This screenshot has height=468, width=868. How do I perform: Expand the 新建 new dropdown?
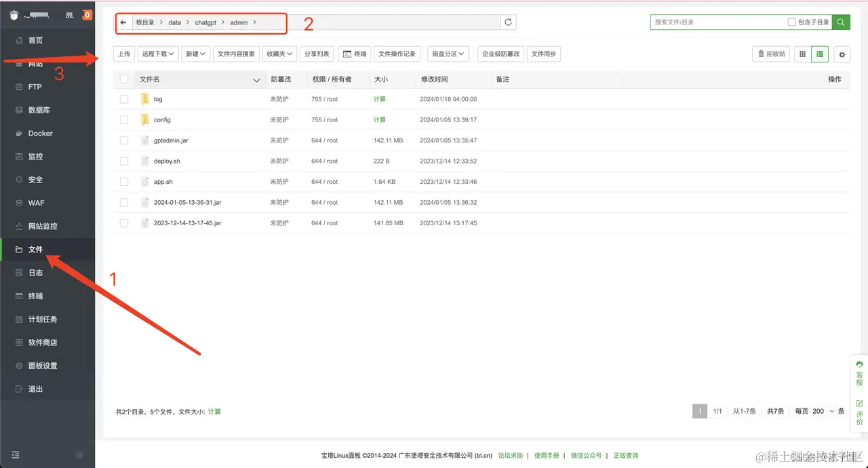point(196,54)
